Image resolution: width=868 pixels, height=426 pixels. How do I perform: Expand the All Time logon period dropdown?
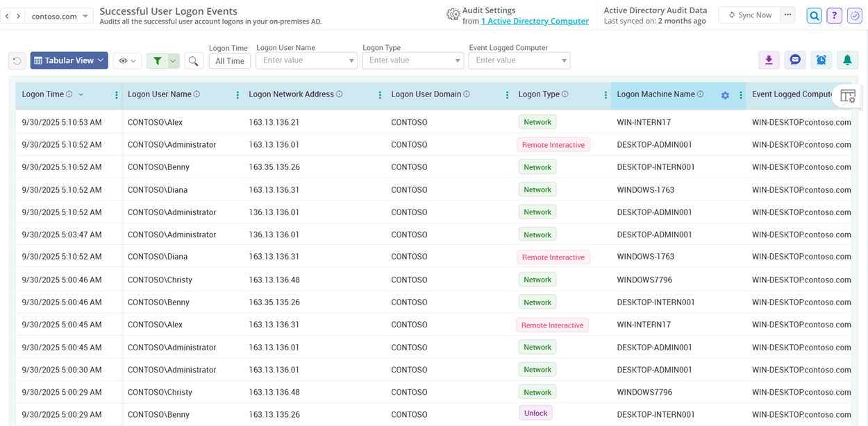[229, 60]
